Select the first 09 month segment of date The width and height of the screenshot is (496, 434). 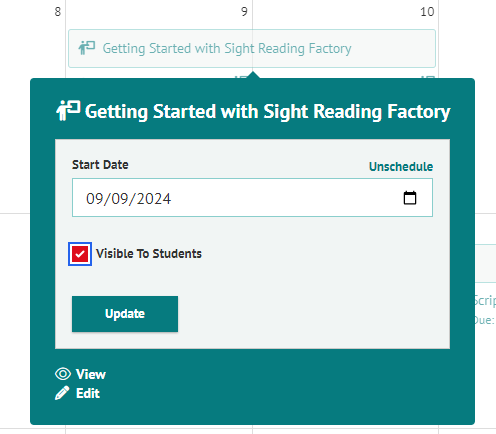click(95, 199)
